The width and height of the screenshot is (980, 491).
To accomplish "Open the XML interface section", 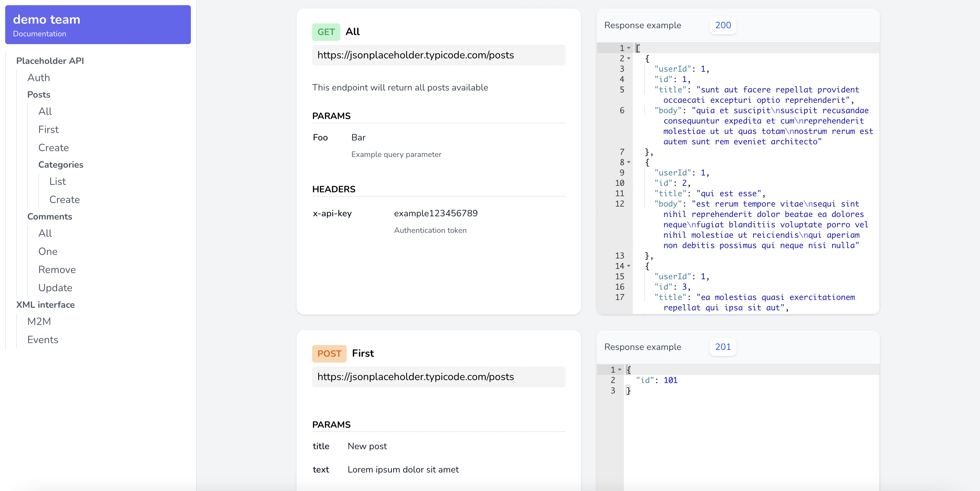I will pos(45,305).
